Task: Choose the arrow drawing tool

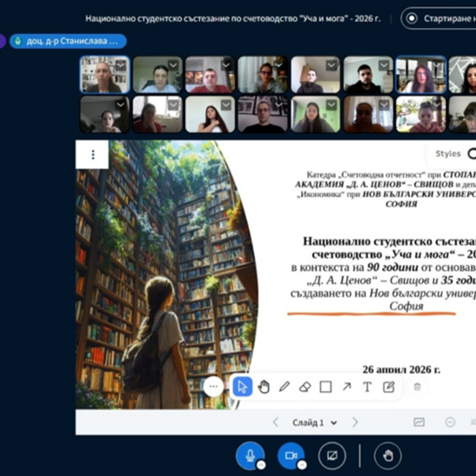Action: click(x=347, y=387)
